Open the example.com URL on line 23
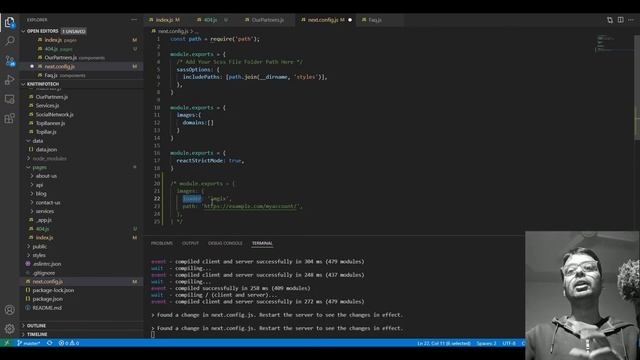 pos(251,207)
